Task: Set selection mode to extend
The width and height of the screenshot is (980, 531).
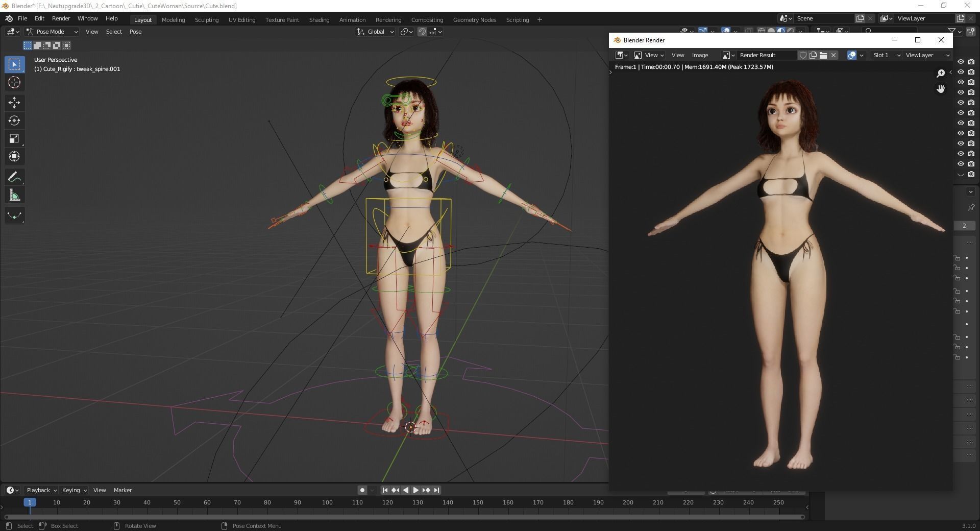Action: tap(37, 45)
